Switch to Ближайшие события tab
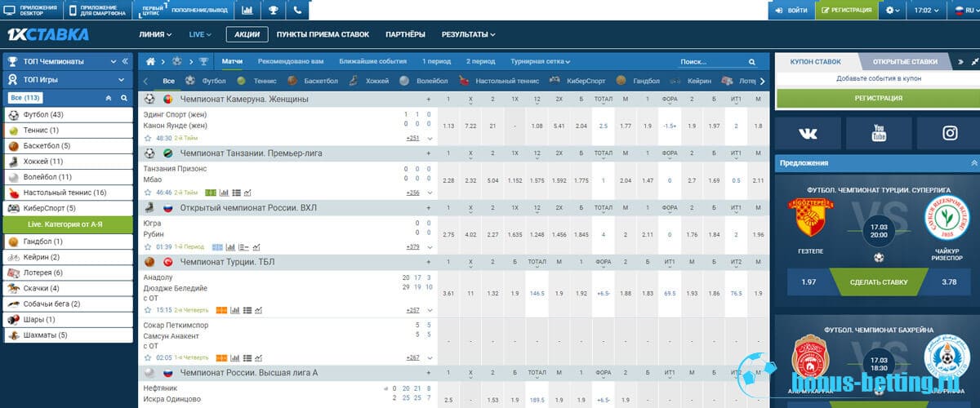 [373, 61]
